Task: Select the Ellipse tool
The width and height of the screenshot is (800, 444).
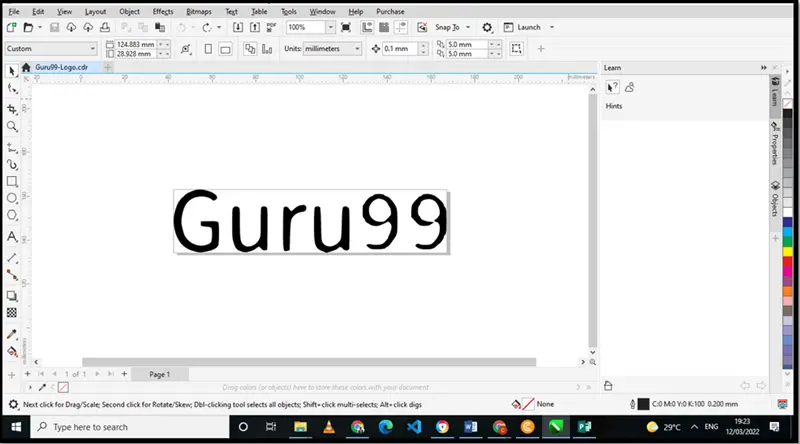Action: (x=12, y=198)
